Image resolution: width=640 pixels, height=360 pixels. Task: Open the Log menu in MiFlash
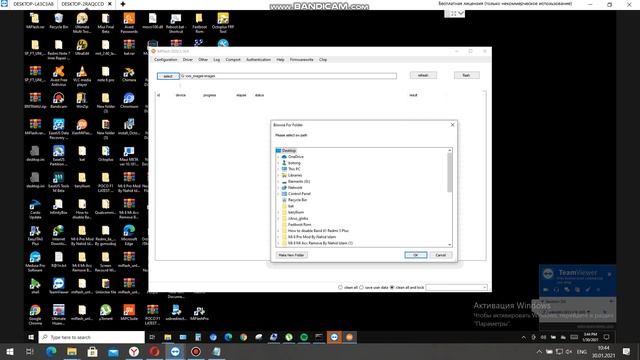click(216, 60)
